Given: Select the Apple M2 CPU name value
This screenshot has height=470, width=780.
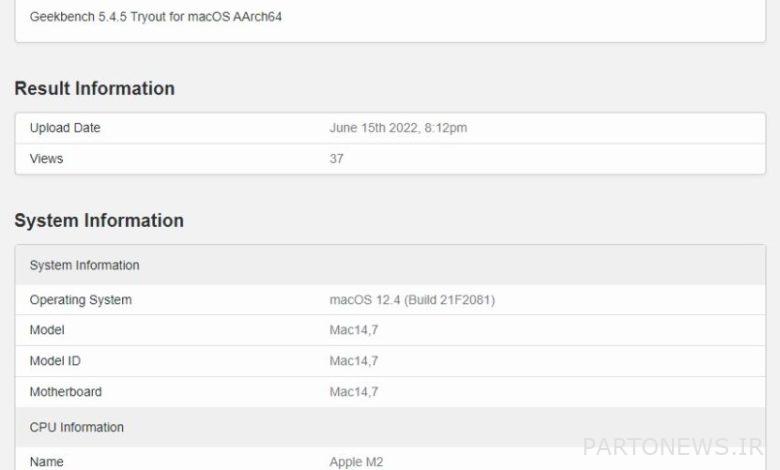Looking at the screenshot, I should (356, 462).
